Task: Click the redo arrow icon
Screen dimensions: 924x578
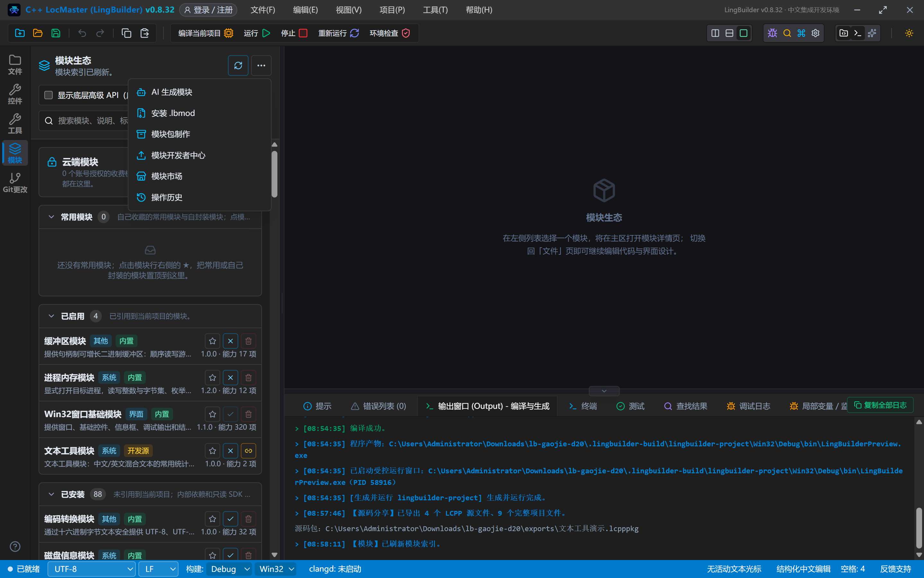Action: 100,33
